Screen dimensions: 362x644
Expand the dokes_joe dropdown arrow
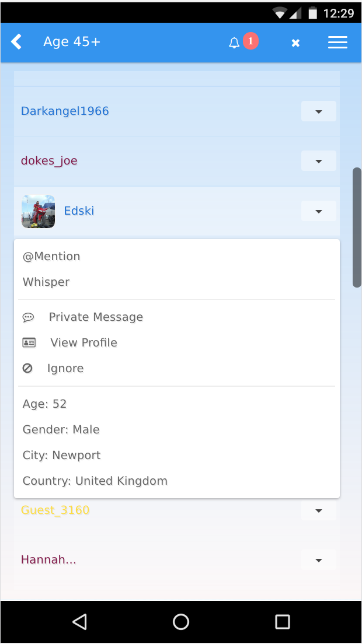319,161
